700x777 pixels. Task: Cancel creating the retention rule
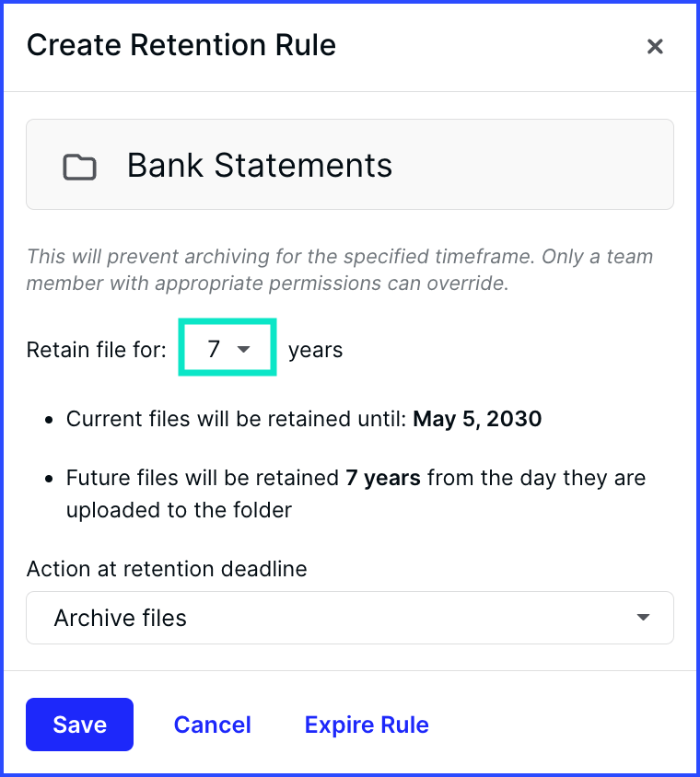point(212,725)
